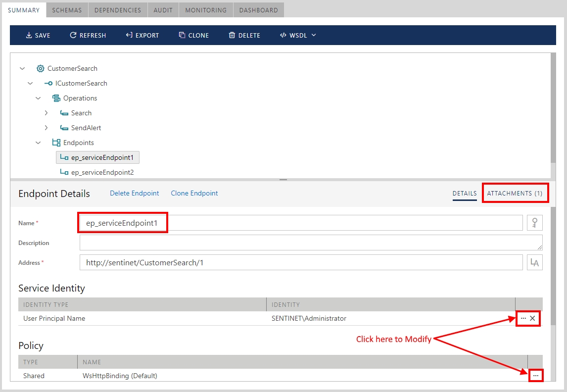The image size is (567, 392).
Task: Click the Delete Endpoint link
Action: click(135, 194)
